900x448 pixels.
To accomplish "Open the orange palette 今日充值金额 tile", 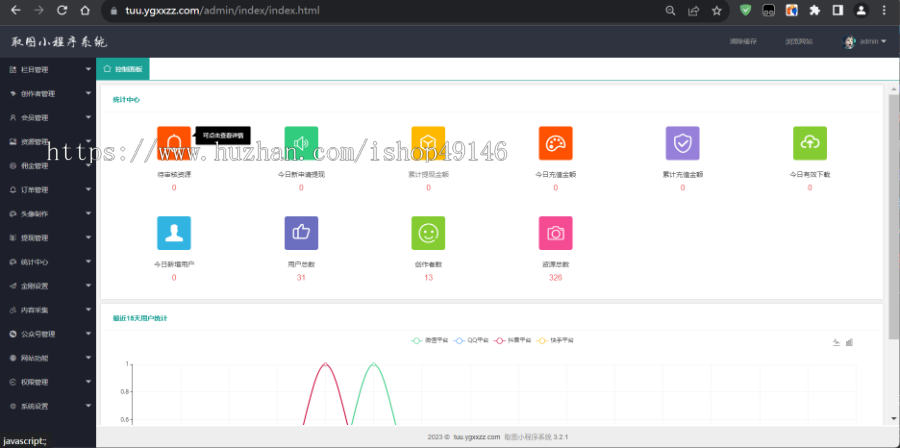I will 556,143.
